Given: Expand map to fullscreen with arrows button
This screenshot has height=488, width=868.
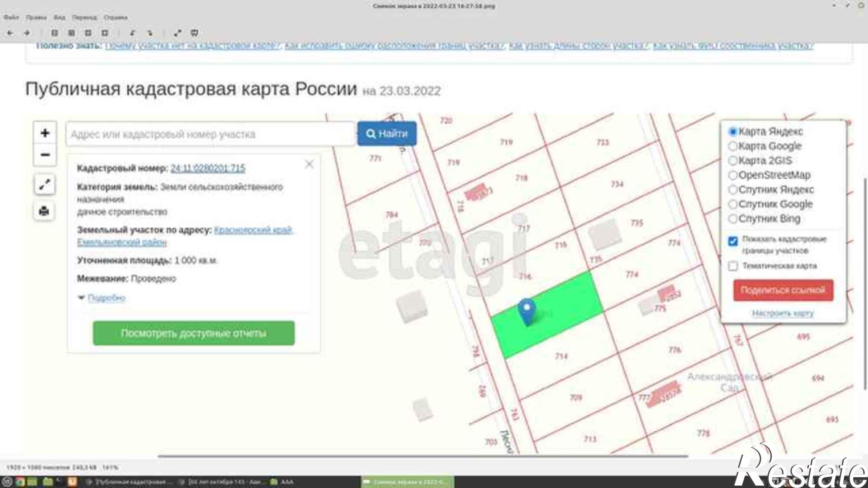Looking at the screenshot, I should point(44,185).
